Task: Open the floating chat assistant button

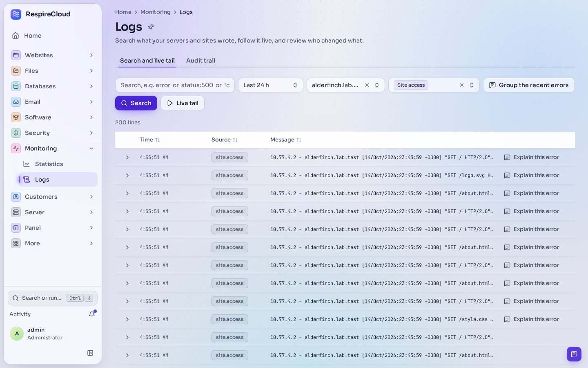Action: [574, 354]
